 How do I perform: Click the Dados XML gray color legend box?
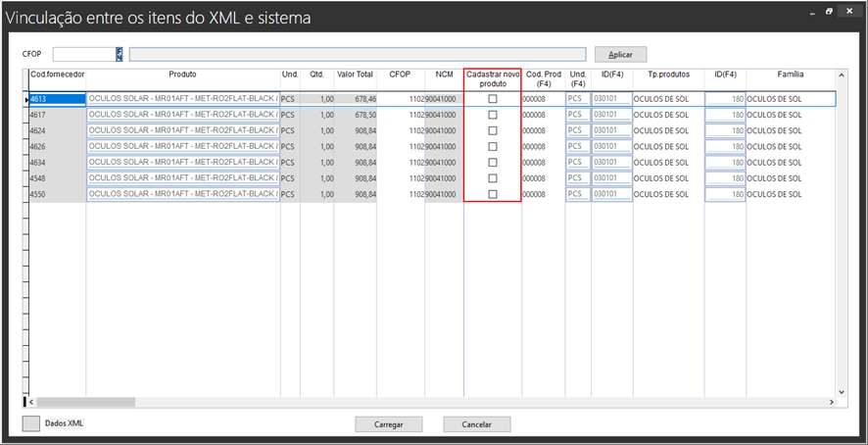(x=31, y=423)
